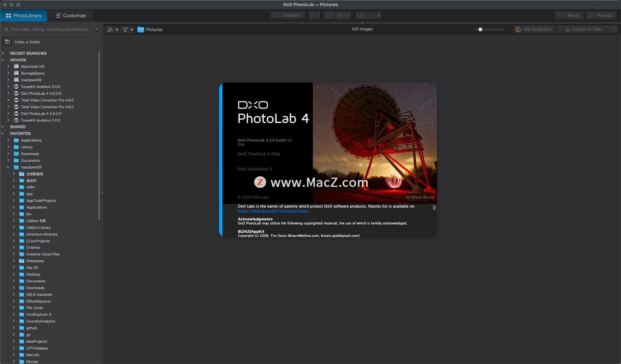Click the scrollbar in the About dialog
This screenshot has height=364, width=621.
[434, 208]
